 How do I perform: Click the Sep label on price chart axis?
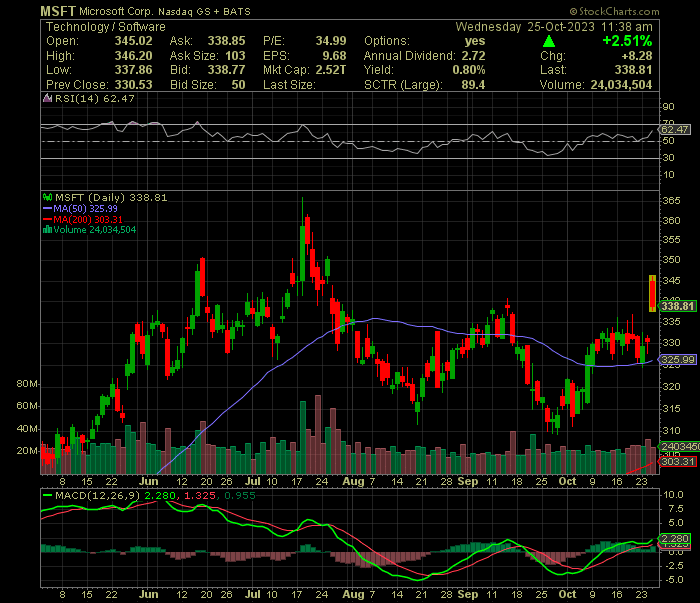coord(468,482)
